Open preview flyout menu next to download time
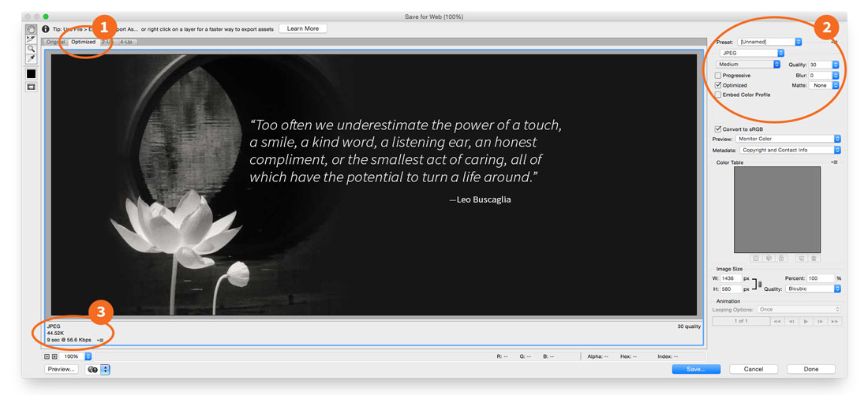 tap(100, 340)
